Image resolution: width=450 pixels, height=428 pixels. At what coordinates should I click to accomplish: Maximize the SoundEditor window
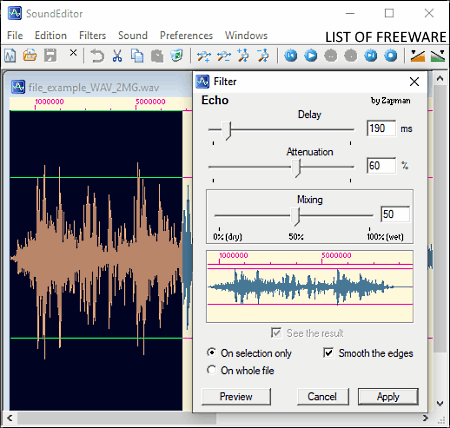pos(389,13)
